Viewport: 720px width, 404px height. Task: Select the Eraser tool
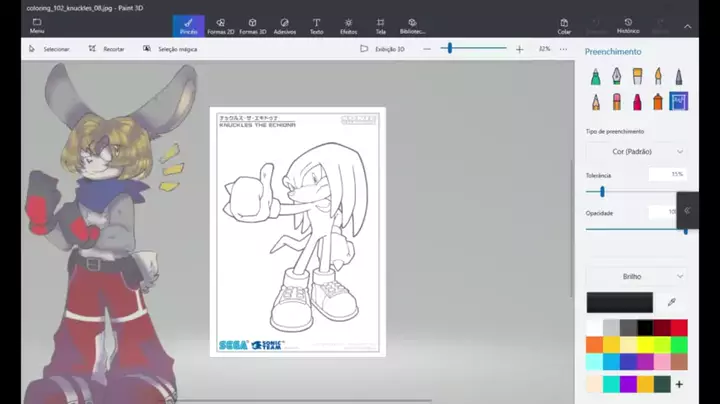click(617, 101)
